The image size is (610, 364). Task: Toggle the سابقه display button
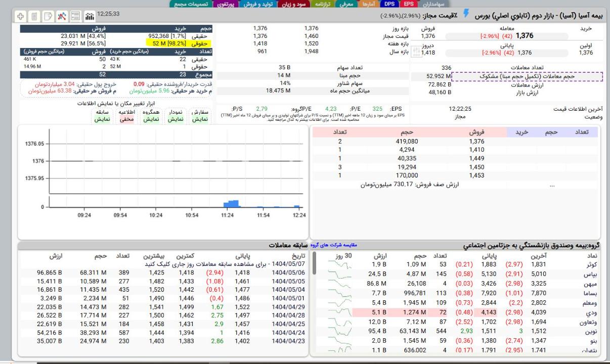point(102,116)
